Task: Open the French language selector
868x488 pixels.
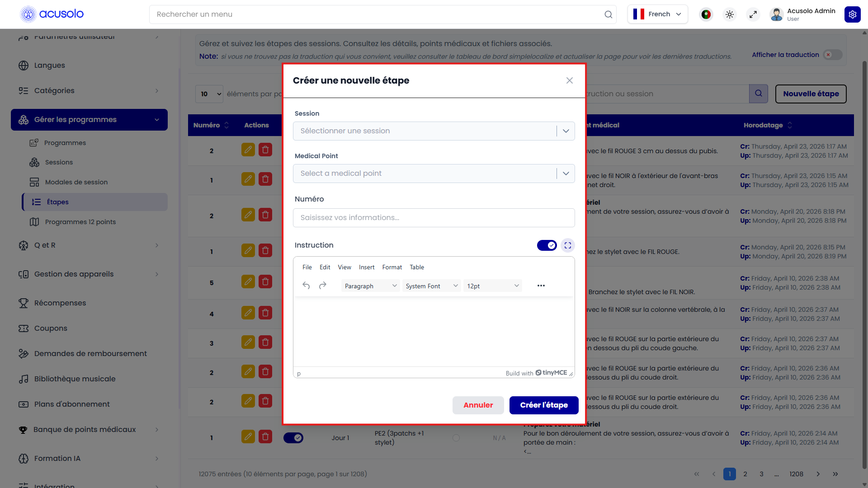Action: [x=658, y=14]
